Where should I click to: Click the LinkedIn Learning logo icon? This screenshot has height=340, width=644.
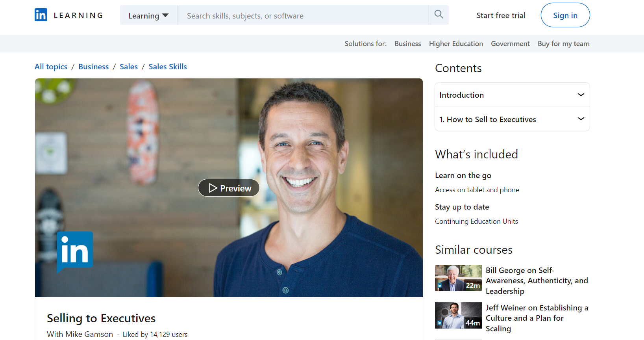(41, 15)
